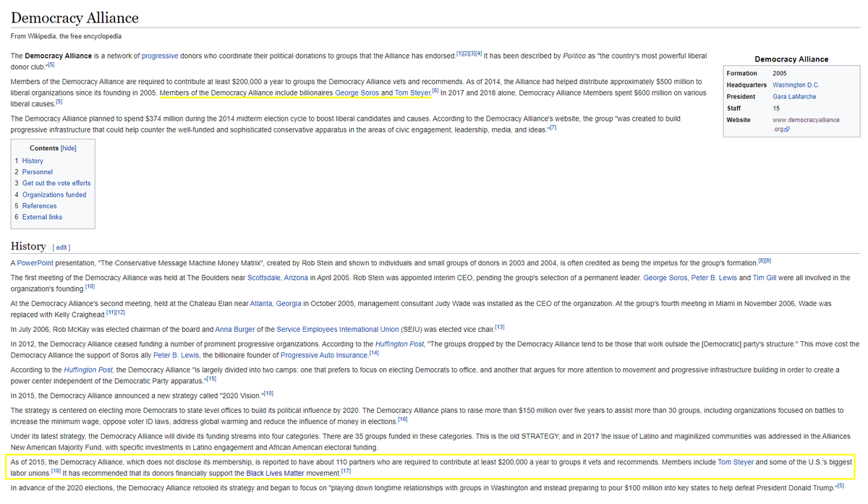Click external link icon after website URL
This screenshot has height=504, width=868.
pyautogui.click(x=788, y=129)
